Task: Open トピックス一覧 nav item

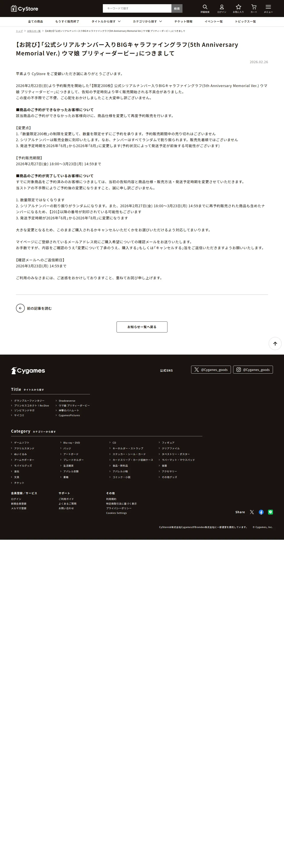Action: (245, 22)
